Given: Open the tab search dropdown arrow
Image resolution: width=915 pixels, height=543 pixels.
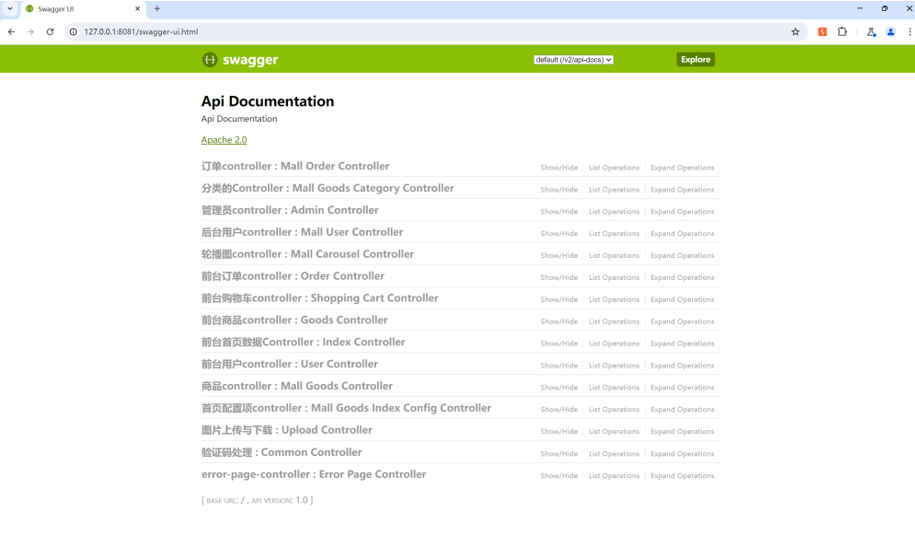Looking at the screenshot, I should click(10, 9).
